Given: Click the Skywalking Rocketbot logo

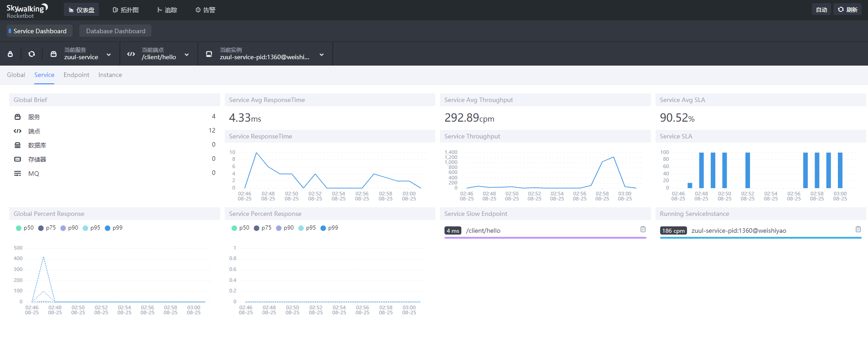Looking at the screenshot, I should coord(26,11).
